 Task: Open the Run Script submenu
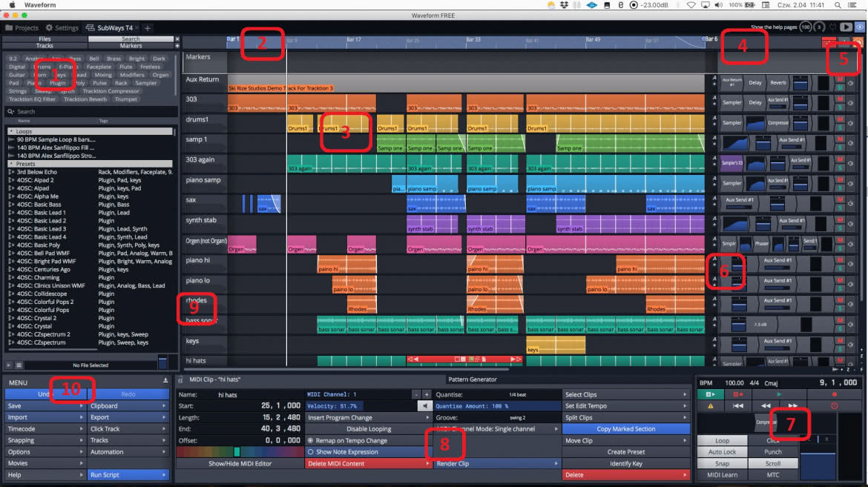click(128, 475)
